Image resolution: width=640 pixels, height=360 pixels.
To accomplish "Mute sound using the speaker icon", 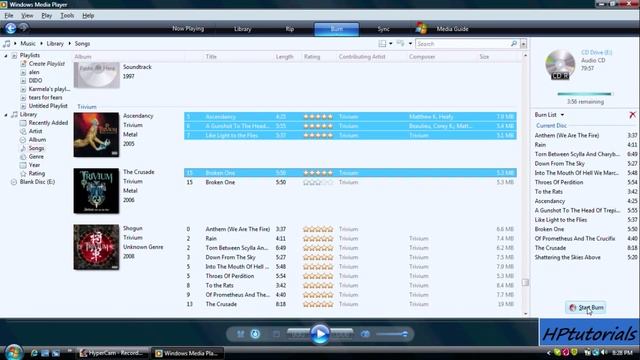I will pos(365,334).
